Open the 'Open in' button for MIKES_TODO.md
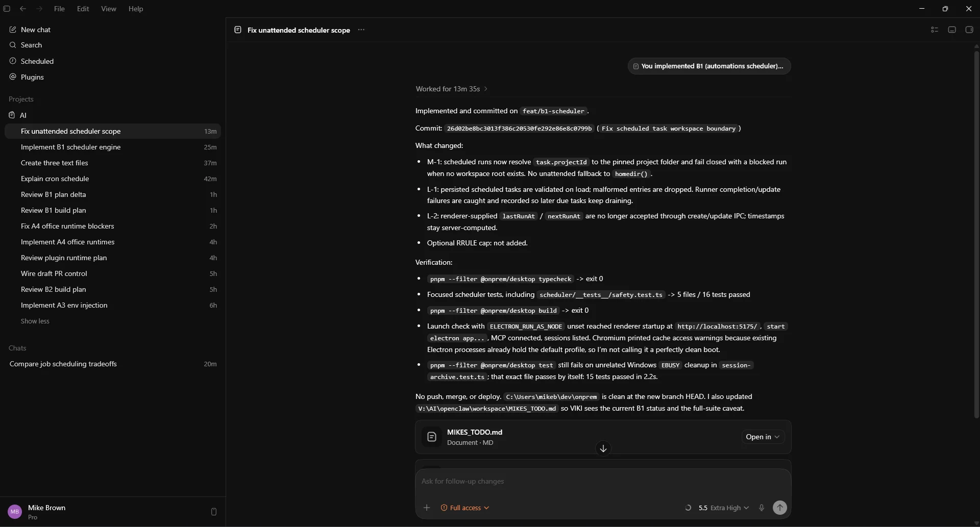This screenshot has width=980, height=527. [763, 437]
